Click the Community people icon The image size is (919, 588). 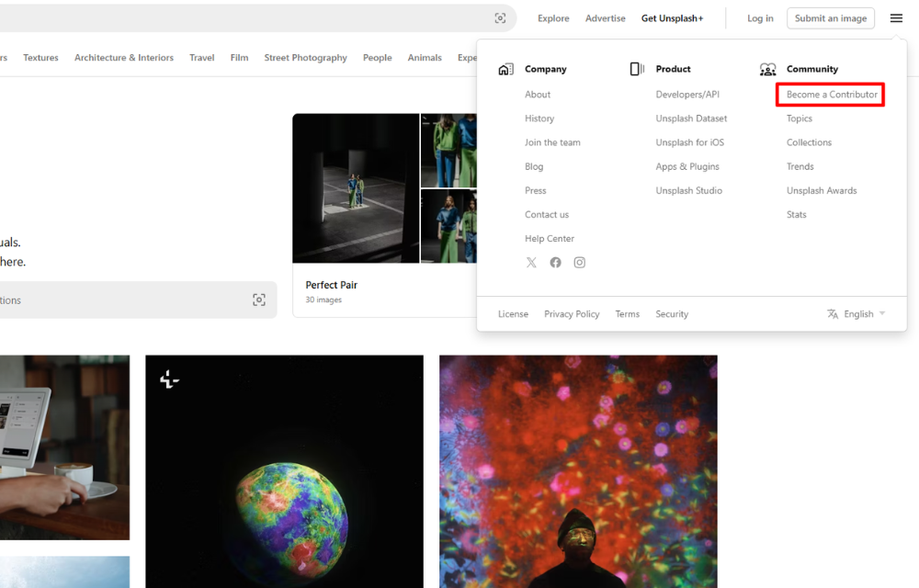point(767,69)
